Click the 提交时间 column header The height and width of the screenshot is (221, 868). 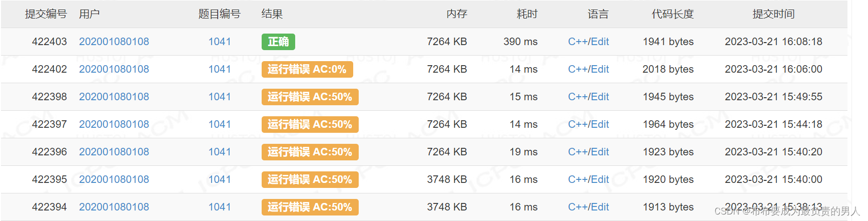(x=773, y=14)
